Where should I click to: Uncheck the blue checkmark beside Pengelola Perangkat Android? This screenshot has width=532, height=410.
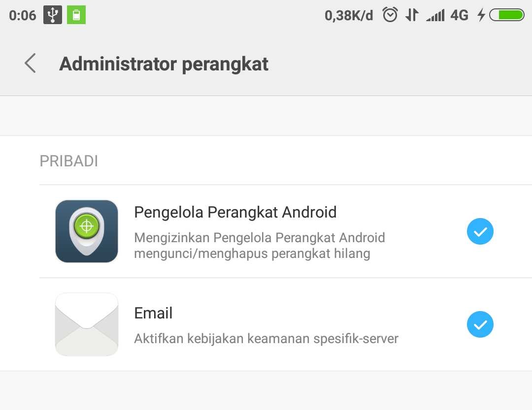480,231
